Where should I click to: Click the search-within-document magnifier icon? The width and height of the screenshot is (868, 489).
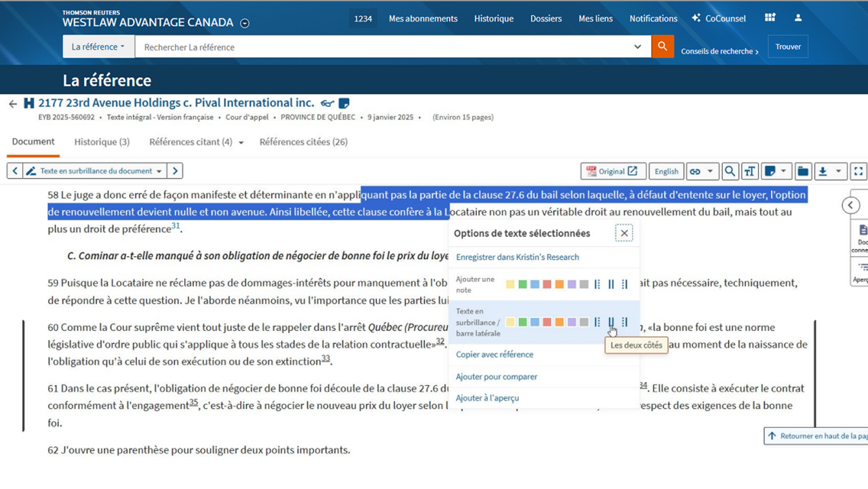click(x=730, y=172)
